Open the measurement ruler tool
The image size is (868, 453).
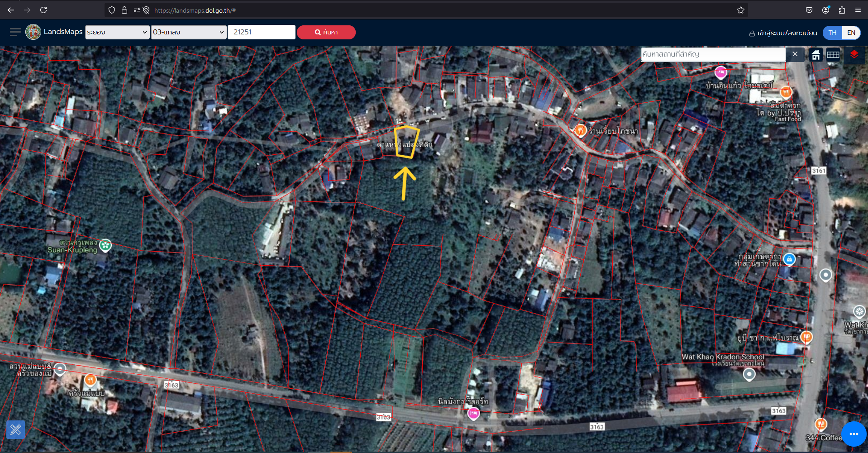coord(15,429)
